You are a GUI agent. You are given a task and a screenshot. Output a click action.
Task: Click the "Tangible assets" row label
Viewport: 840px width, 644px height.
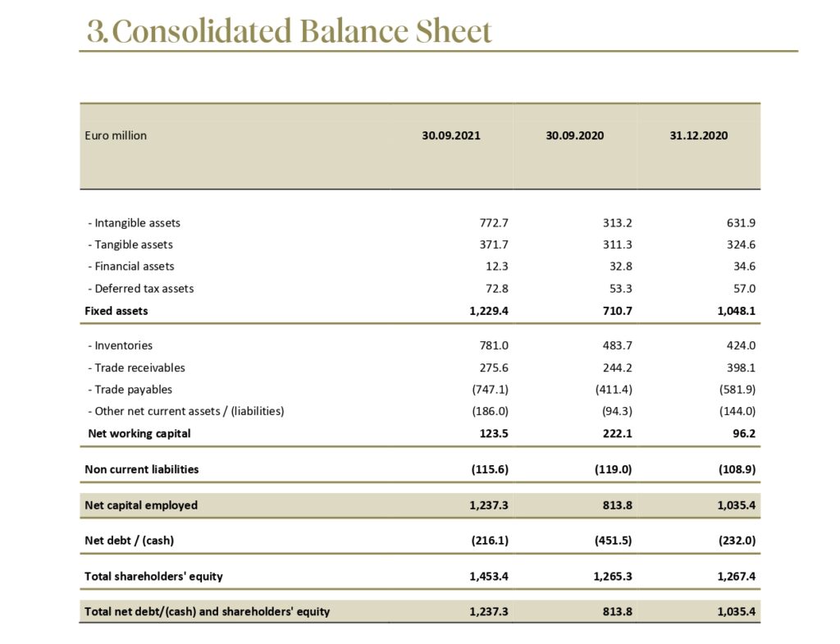pyautogui.click(x=130, y=244)
